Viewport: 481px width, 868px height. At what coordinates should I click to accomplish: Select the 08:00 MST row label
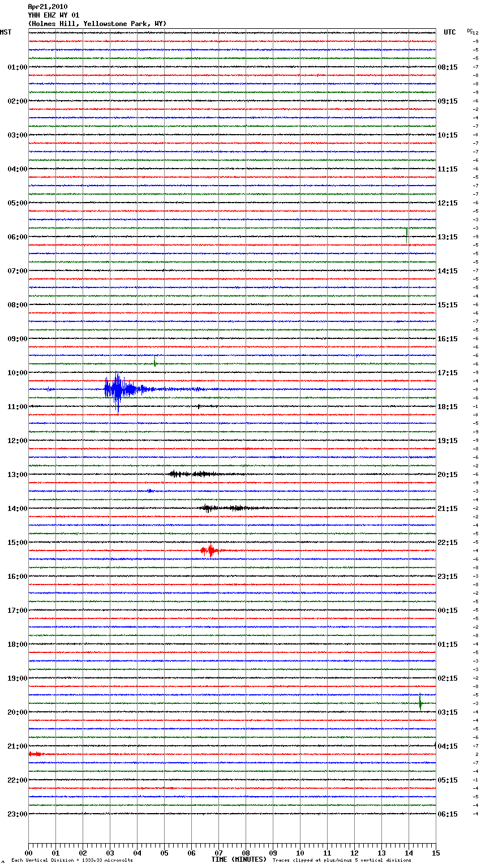(18, 305)
